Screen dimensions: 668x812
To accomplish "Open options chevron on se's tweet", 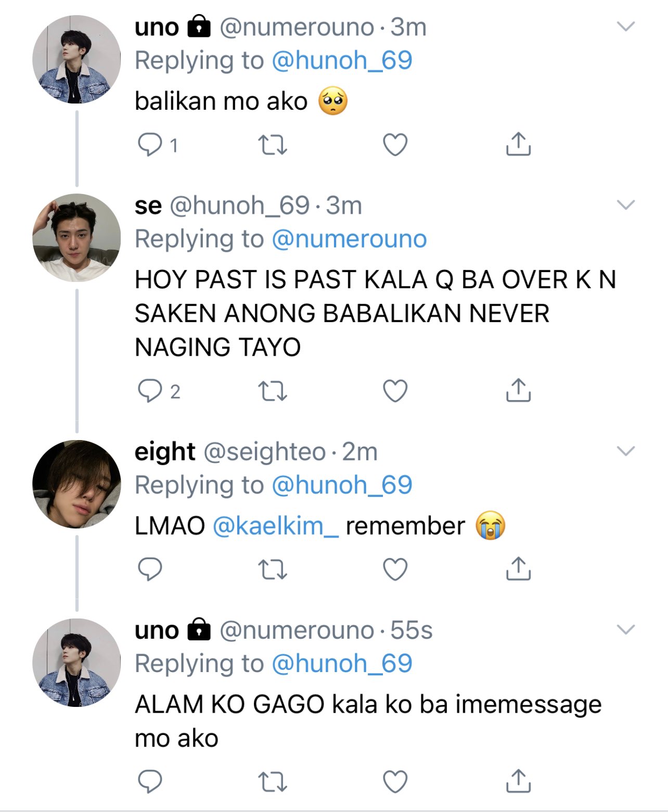I will pyautogui.click(x=626, y=205).
